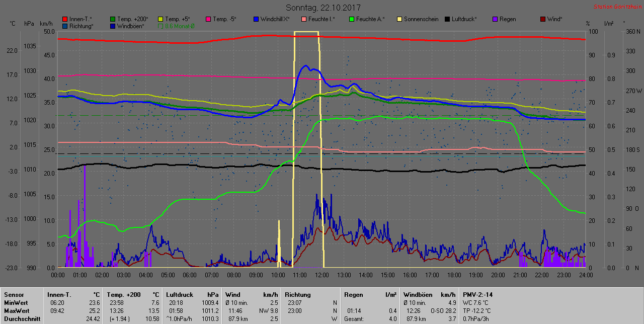Click the green Temp. +200 legend swatch
The image size is (644, 324).
pyautogui.click(x=113, y=19)
